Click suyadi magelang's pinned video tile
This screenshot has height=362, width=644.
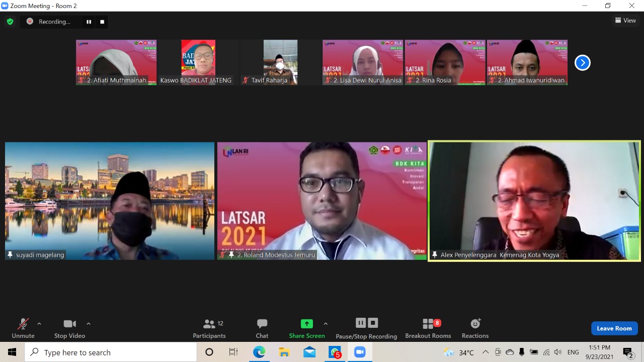110,201
